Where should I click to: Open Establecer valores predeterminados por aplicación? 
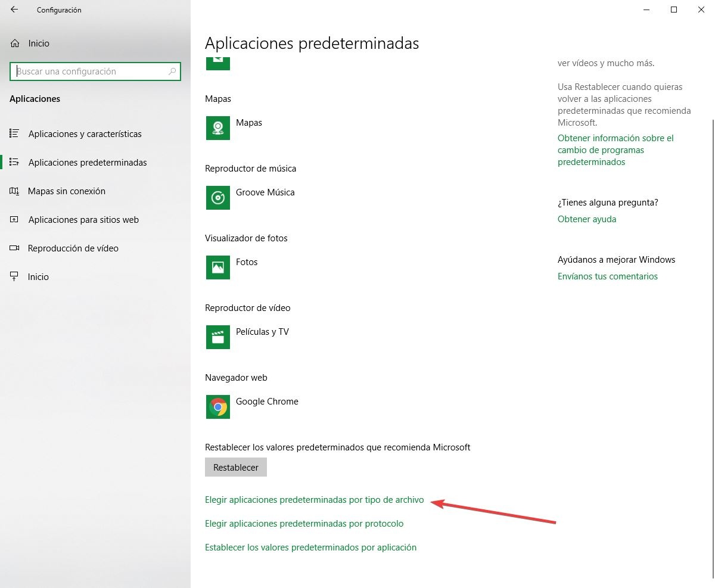pos(310,547)
